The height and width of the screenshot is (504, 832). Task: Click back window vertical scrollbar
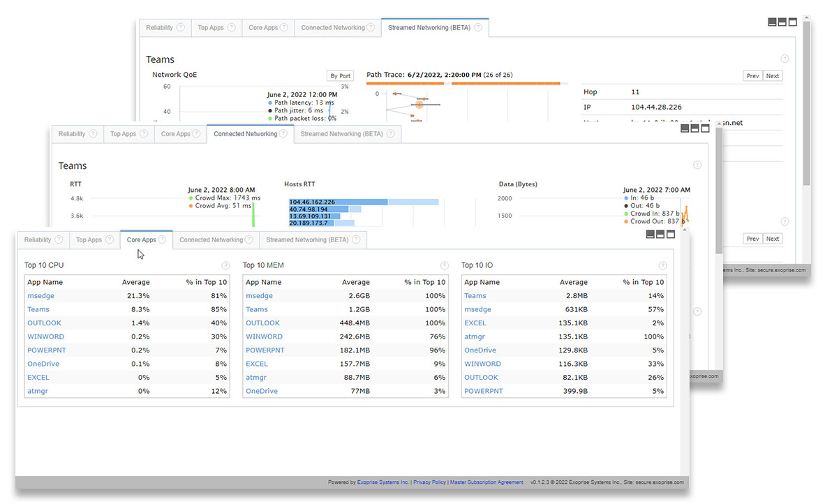pos(807,103)
